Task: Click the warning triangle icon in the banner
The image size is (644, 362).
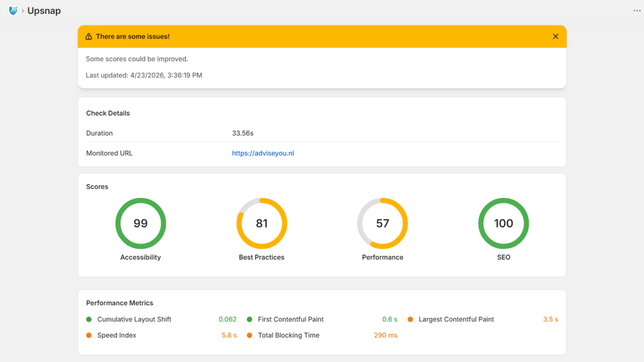Action: [89, 37]
